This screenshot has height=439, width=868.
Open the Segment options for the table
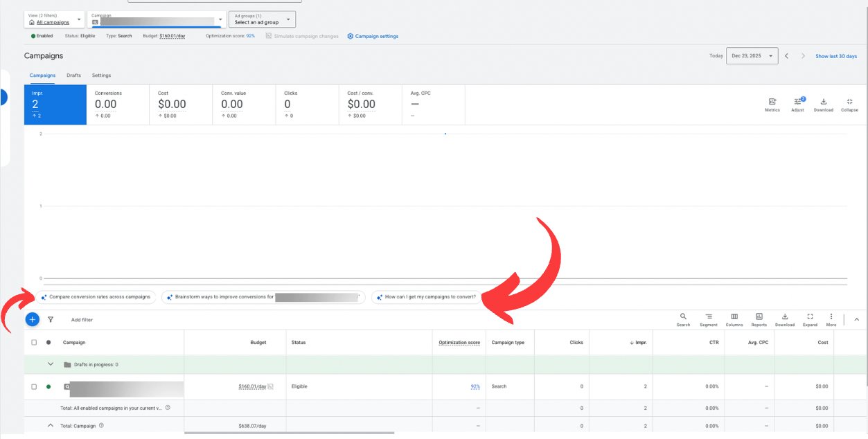click(708, 319)
